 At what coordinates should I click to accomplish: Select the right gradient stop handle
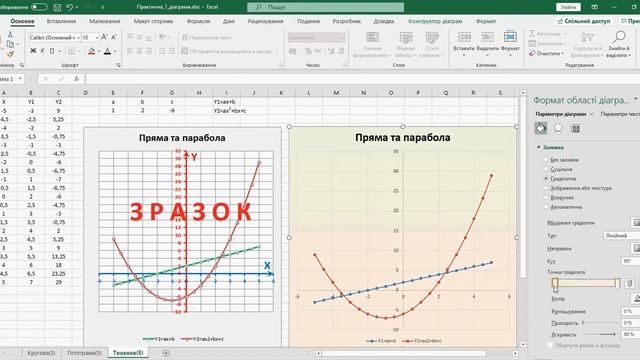pos(618,283)
